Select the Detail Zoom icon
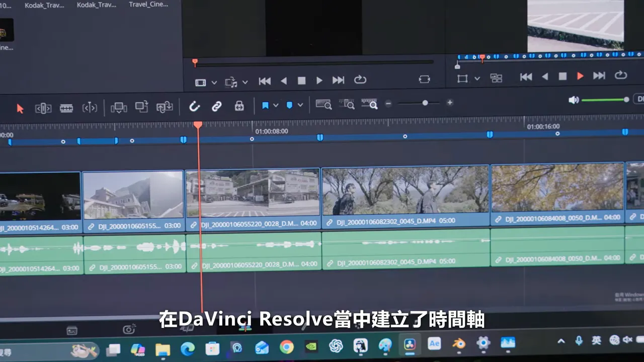 pos(347,104)
